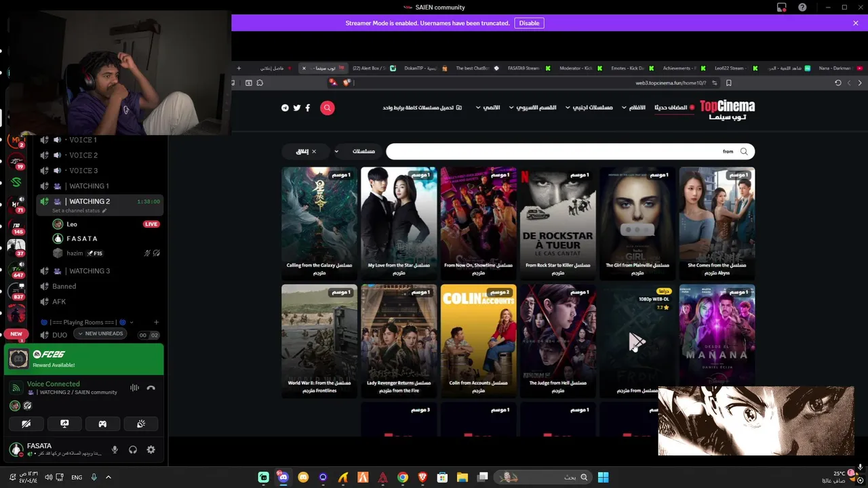Open TopCinema's Telegram icon link
Image resolution: width=868 pixels, height=488 pixels.
click(285, 108)
